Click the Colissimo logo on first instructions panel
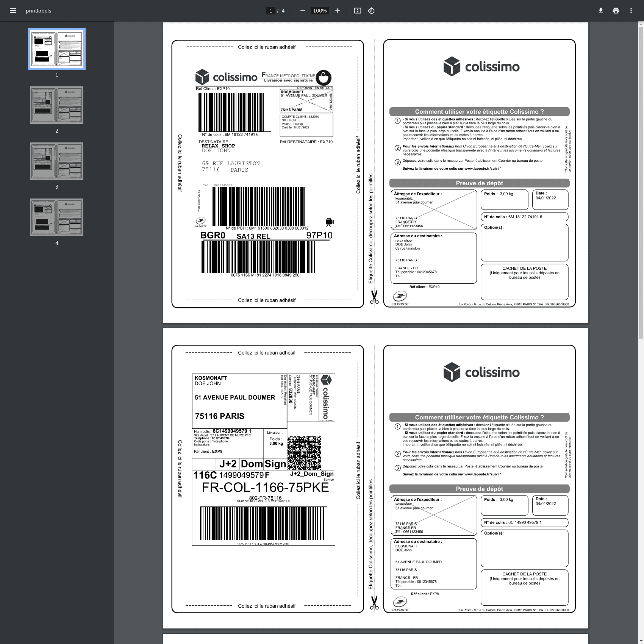The height and width of the screenshot is (644, 644). pos(481,67)
